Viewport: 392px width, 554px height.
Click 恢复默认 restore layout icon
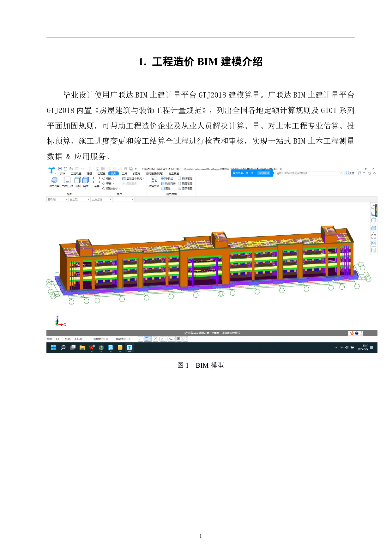coord(154,181)
